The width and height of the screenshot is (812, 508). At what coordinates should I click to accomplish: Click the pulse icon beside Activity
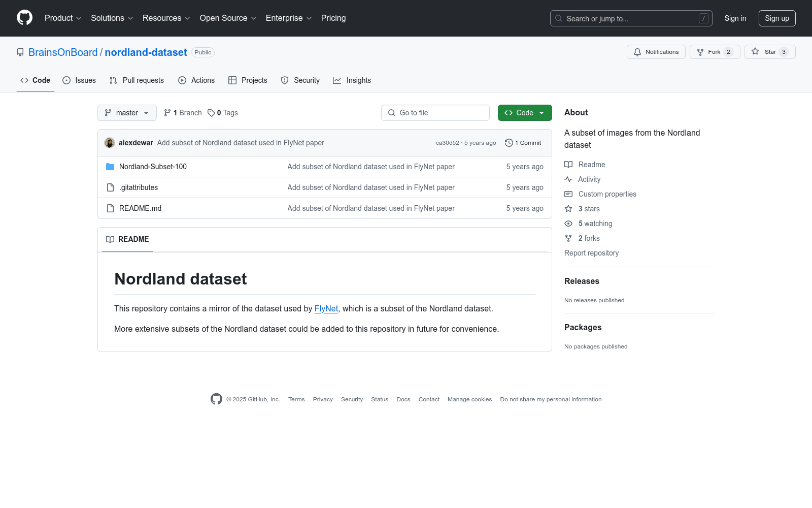point(568,179)
